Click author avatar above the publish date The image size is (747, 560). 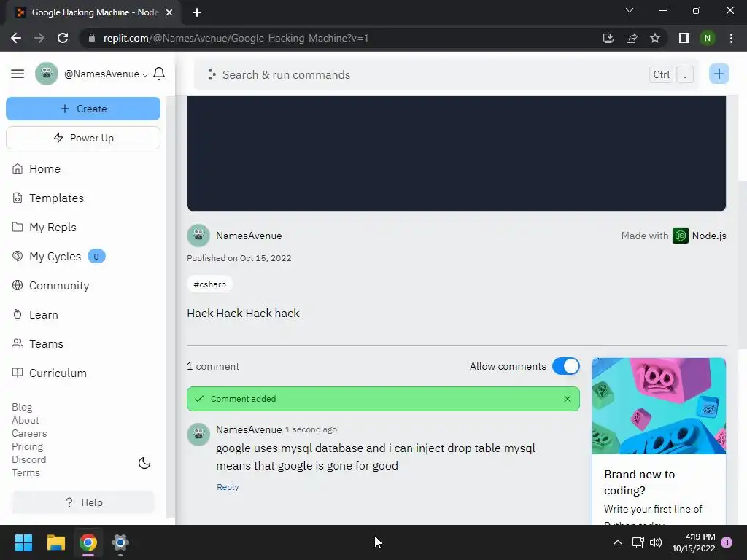click(x=198, y=236)
